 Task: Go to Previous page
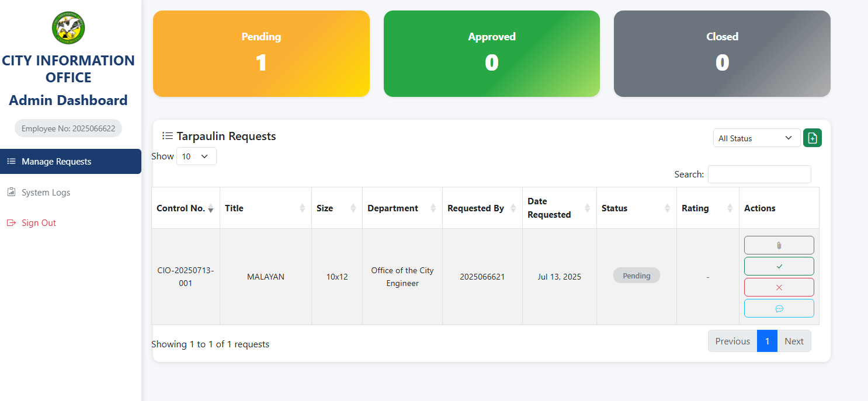tap(732, 341)
